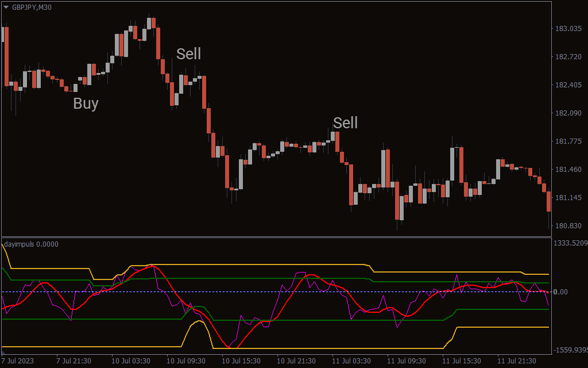The height and width of the screenshot is (368, 588).
Task: Click the 11 Jul 15:30 time label
Action: (462, 361)
